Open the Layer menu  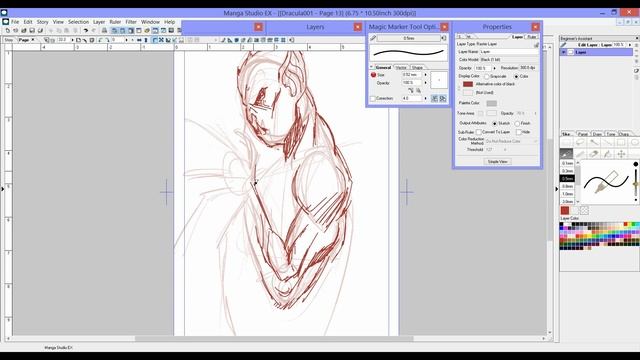click(x=99, y=22)
